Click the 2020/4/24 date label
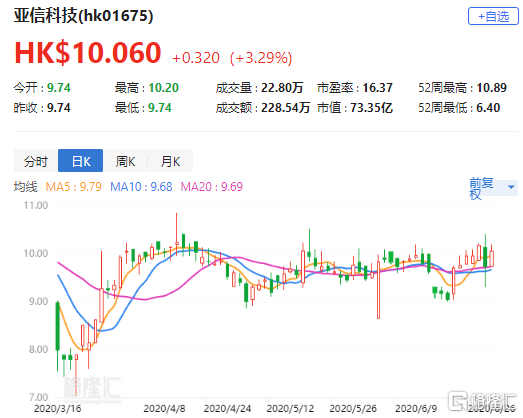This screenshot has width=523, height=418. tap(227, 408)
